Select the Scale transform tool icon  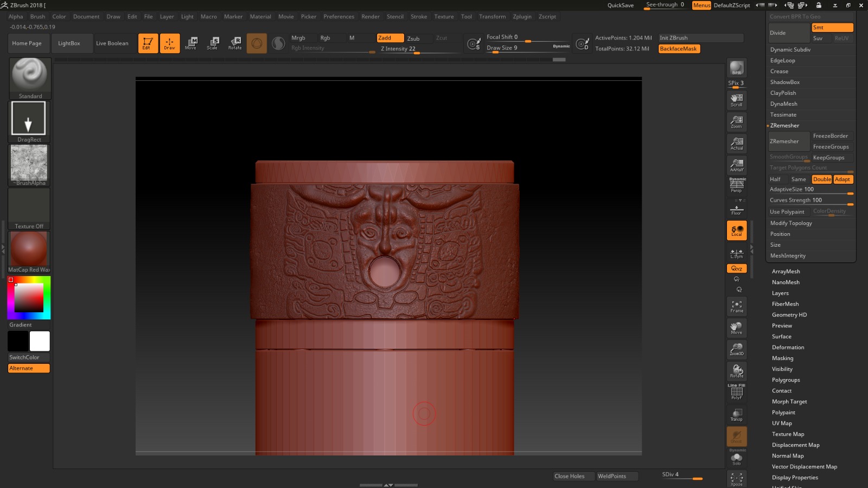(x=213, y=43)
